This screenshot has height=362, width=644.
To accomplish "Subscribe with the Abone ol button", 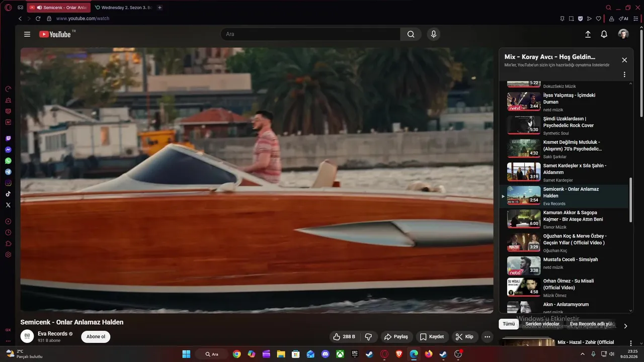I will [x=96, y=337].
